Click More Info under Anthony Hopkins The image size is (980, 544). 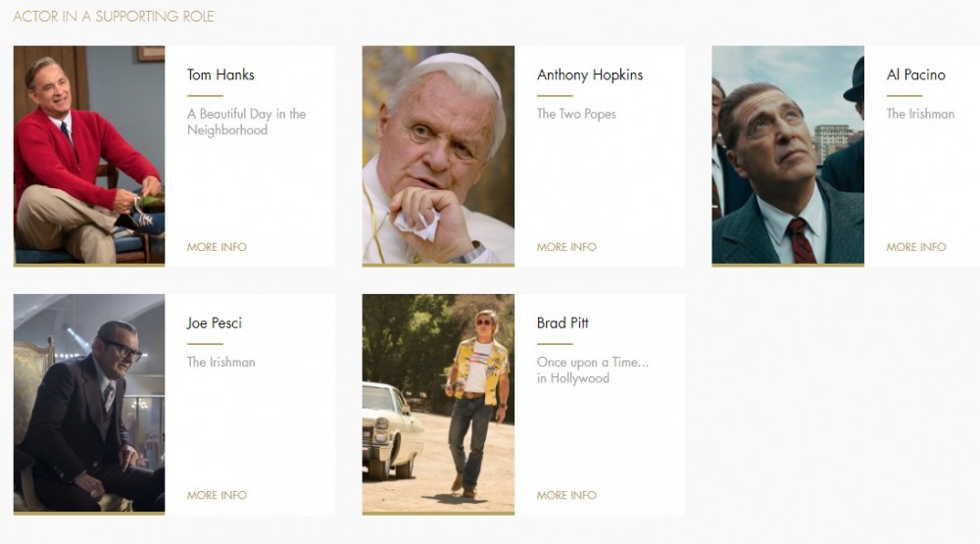click(x=566, y=247)
